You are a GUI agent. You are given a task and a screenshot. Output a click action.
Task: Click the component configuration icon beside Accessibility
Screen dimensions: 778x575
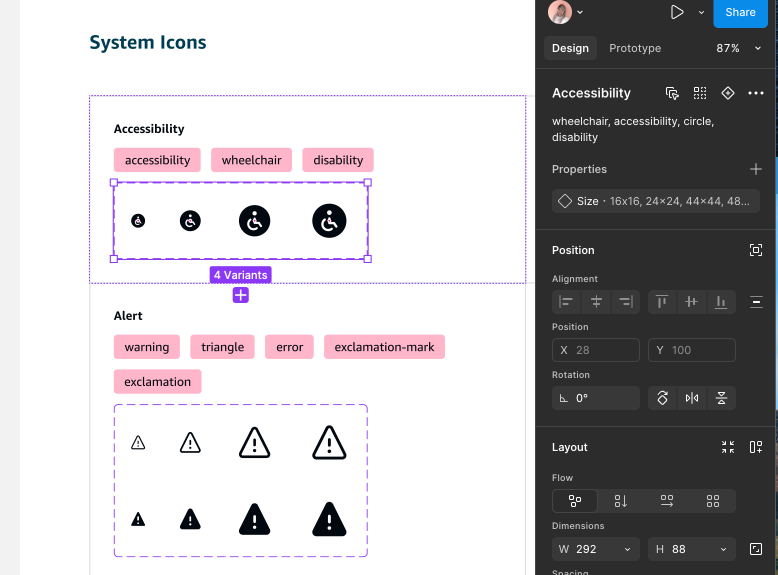(x=672, y=93)
